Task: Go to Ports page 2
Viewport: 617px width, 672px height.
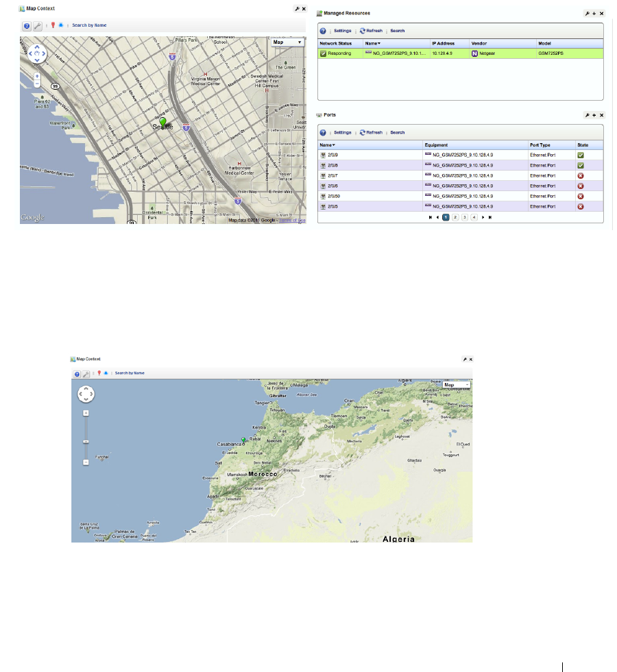Action: coord(455,217)
